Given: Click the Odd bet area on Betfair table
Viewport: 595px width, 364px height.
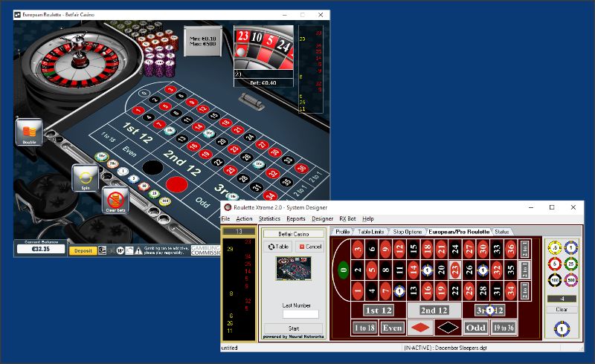Looking at the screenshot, I should tap(202, 203).
